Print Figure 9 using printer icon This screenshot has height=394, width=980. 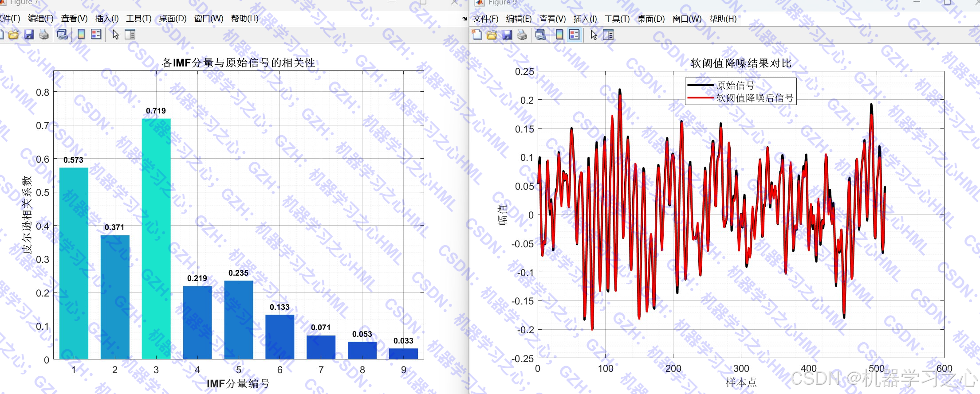[x=522, y=35]
